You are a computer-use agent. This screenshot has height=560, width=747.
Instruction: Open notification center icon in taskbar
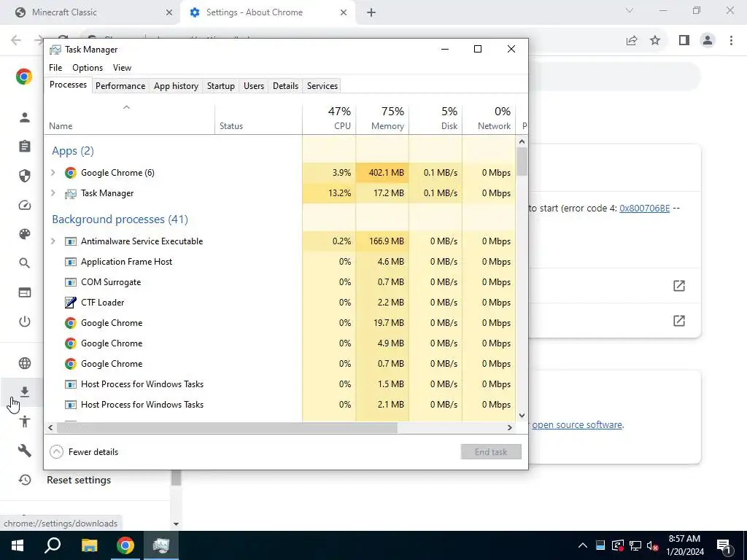[x=724, y=545]
